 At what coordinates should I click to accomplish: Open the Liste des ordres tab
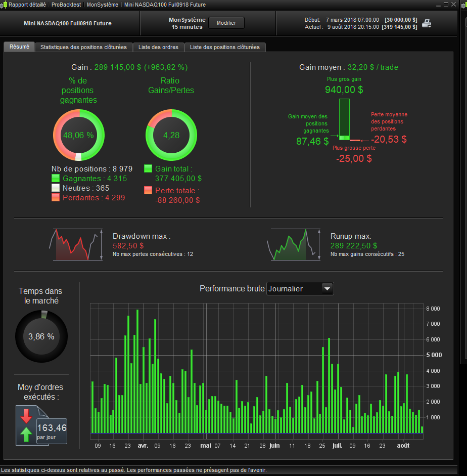click(158, 47)
